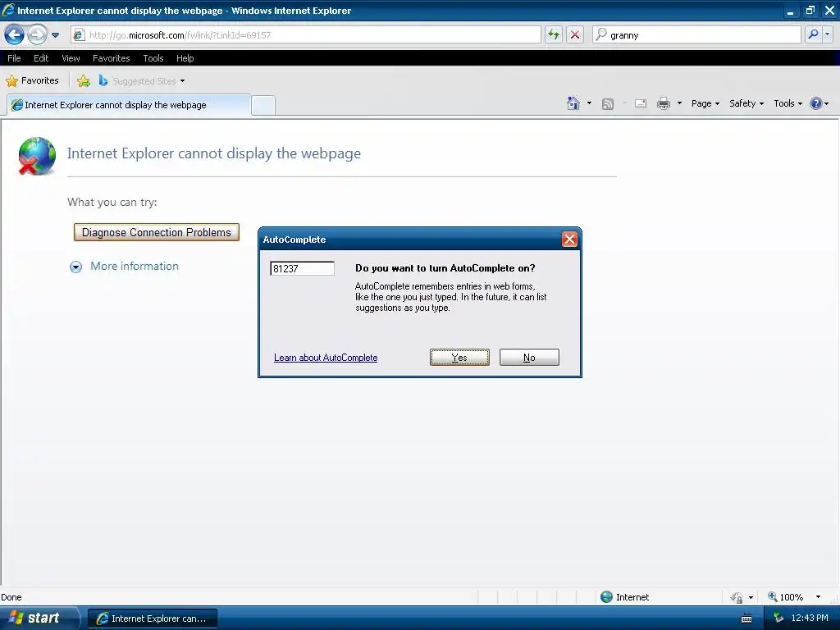Click Diagnose Connection Problems button
The image size is (840, 630).
(x=157, y=232)
